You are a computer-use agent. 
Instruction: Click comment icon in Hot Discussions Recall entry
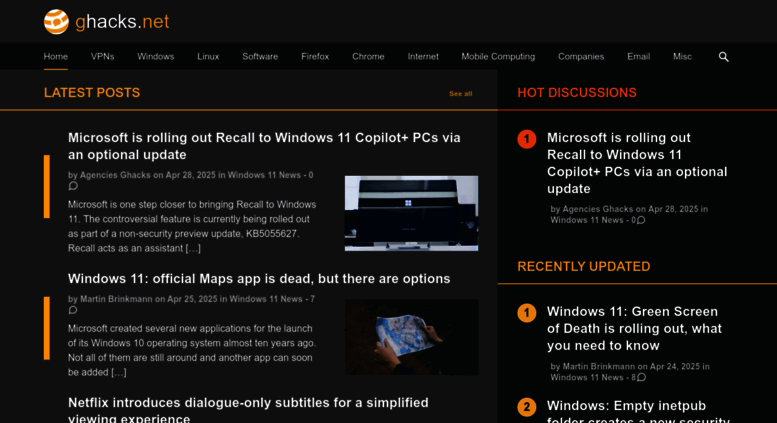641,220
